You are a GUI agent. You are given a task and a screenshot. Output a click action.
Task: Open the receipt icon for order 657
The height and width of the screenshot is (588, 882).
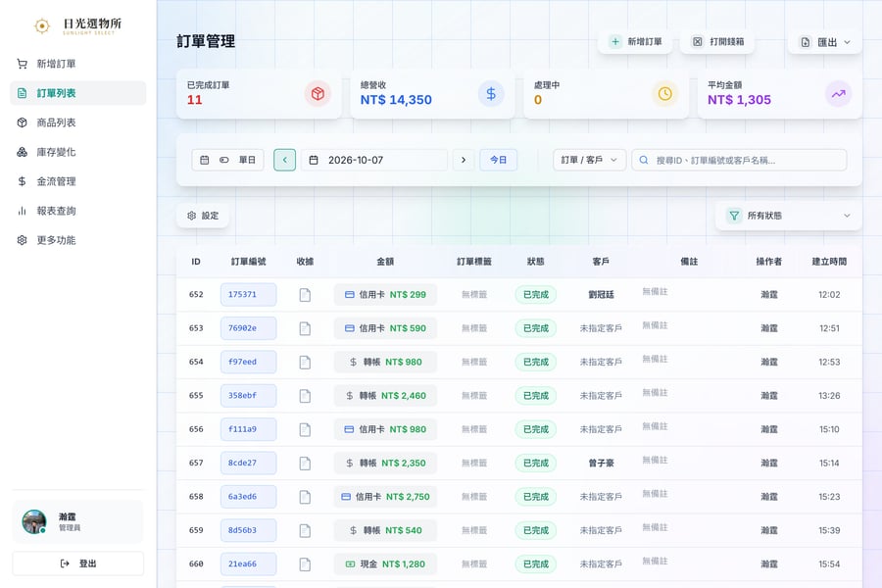pyautogui.click(x=305, y=464)
